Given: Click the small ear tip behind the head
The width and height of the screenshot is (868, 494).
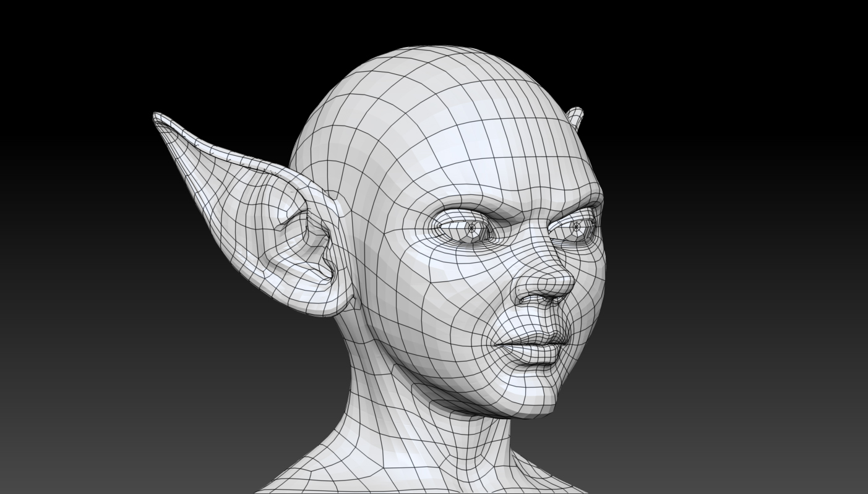Looking at the screenshot, I should tap(575, 117).
